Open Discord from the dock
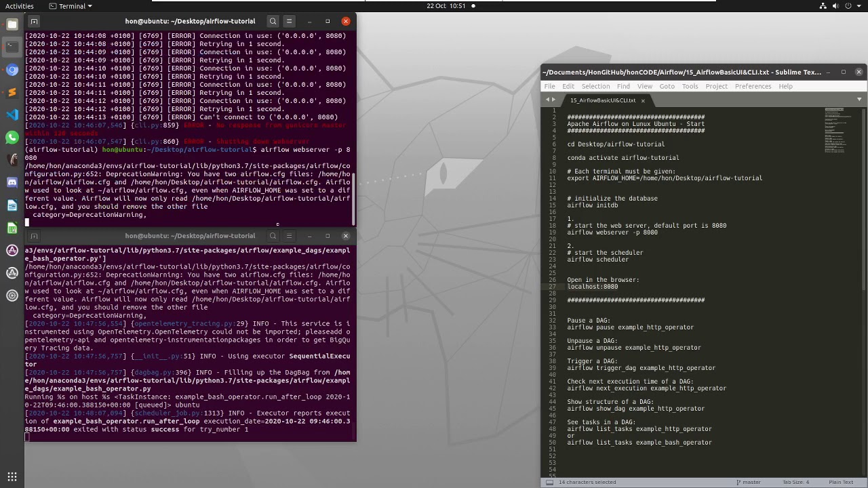The image size is (868, 488). pyautogui.click(x=12, y=182)
